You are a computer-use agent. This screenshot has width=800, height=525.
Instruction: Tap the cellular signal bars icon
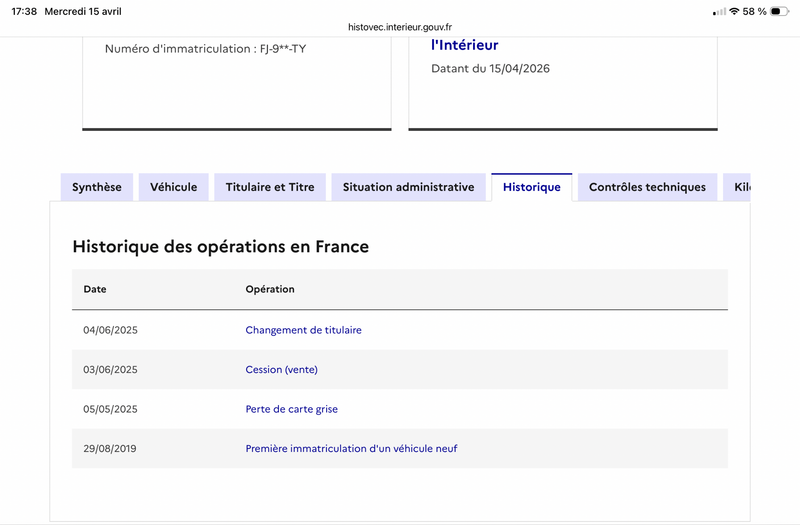(x=719, y=11)
